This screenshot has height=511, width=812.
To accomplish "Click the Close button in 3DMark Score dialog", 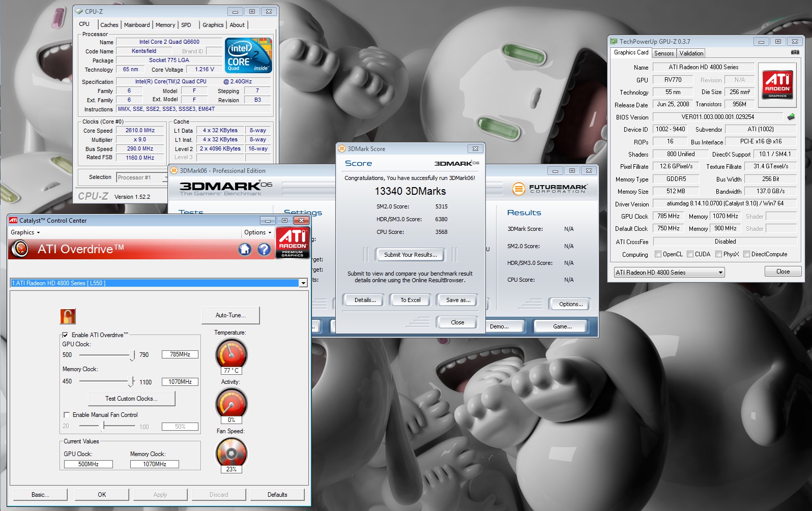I will pos(457,322).
